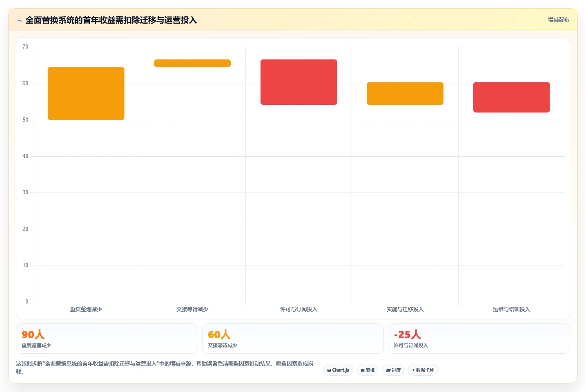
Task: Click the Chart.js tag chip
Action: pos(338,370)
